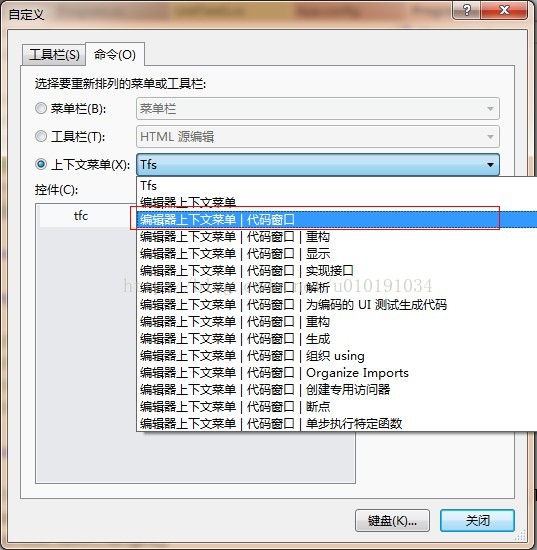Click the 键盘(K)... button
This screenshot has height=550, width=537.
click(392, 521)
